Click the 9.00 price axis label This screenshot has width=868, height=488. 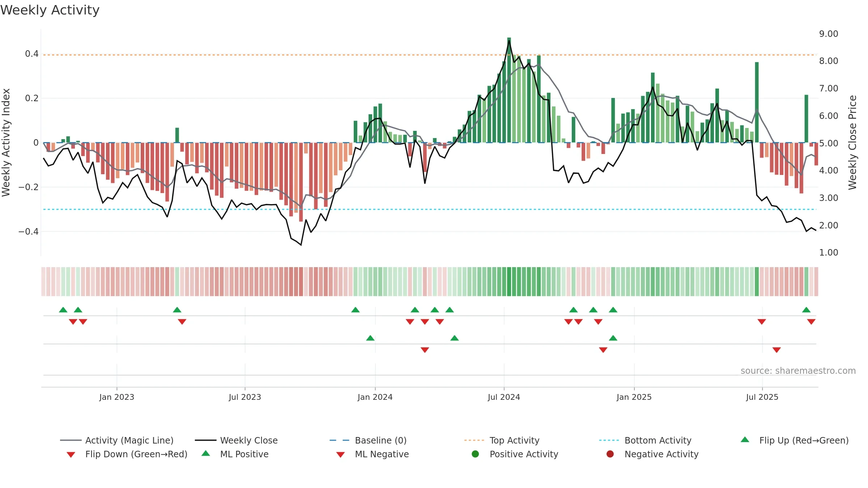(829, 34)
